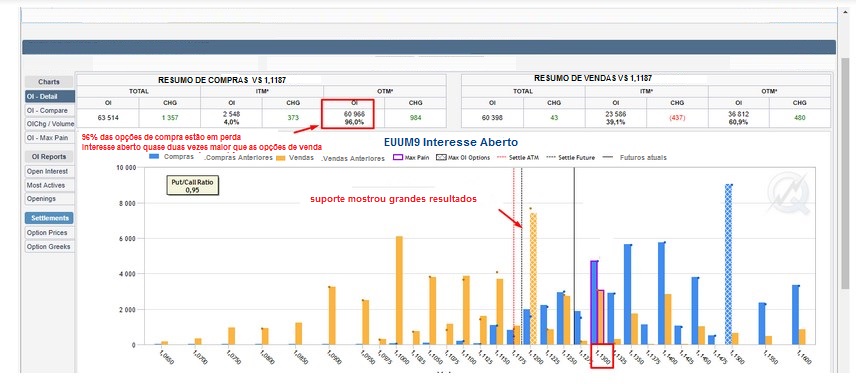
Task: Toggle the Vendas series in legend
Action: point(295,157)
